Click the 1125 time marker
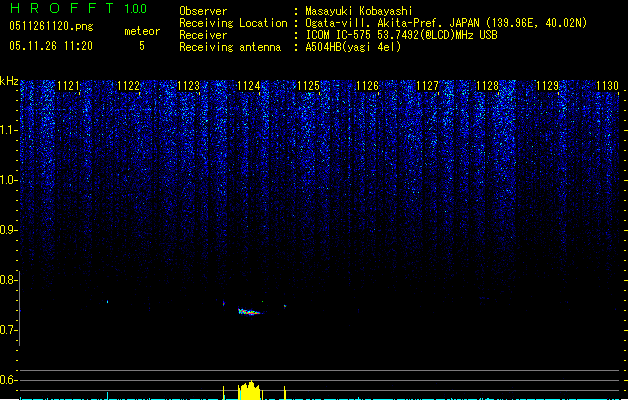The image size is (629, 400). (308, 86)
